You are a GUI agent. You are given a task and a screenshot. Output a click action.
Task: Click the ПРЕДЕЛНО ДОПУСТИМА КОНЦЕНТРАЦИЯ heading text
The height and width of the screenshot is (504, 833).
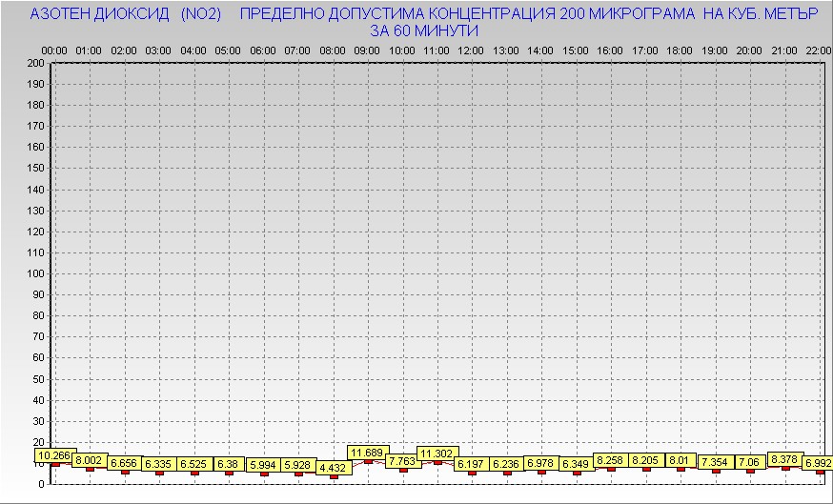(397, 14)
